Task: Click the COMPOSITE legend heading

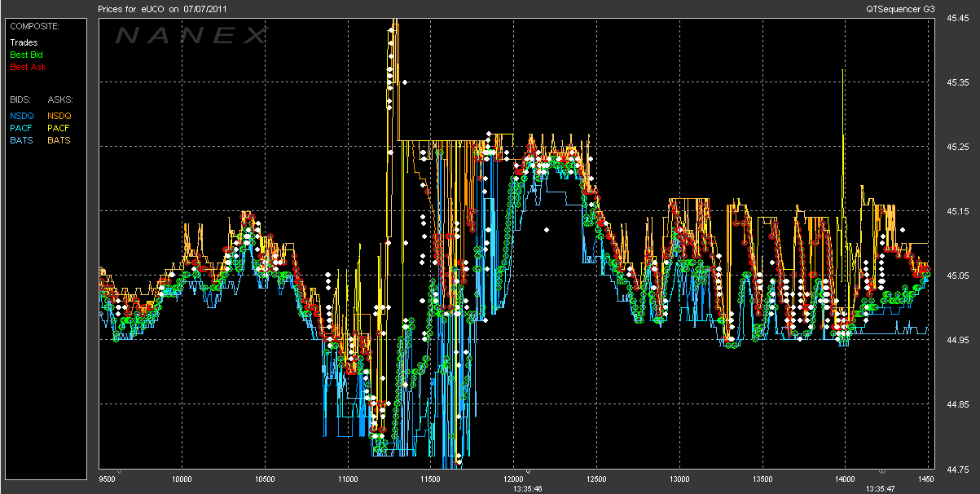Action: 35,26
